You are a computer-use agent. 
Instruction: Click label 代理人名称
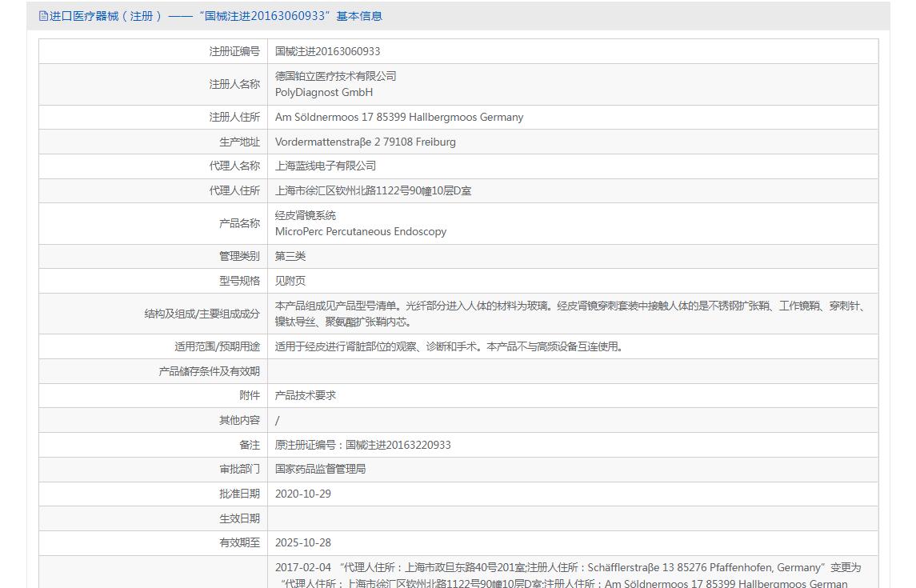coord(234,166)
